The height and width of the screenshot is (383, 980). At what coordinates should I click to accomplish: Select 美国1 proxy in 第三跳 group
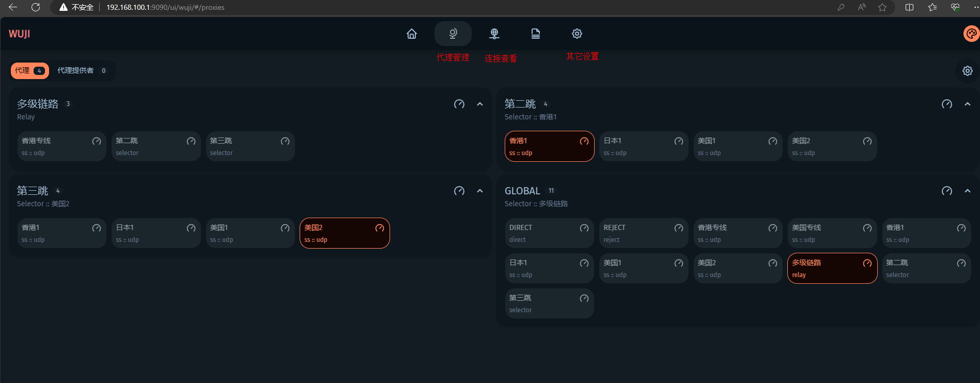[244, 233]
